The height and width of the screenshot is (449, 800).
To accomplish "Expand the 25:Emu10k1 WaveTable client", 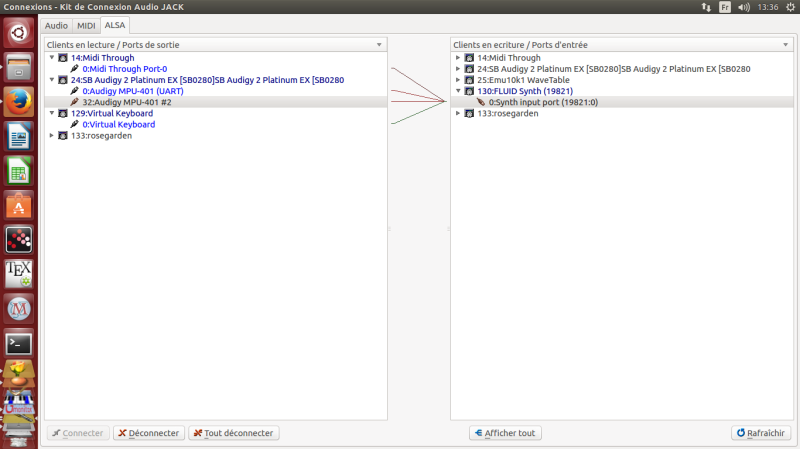I will [458, 80].
